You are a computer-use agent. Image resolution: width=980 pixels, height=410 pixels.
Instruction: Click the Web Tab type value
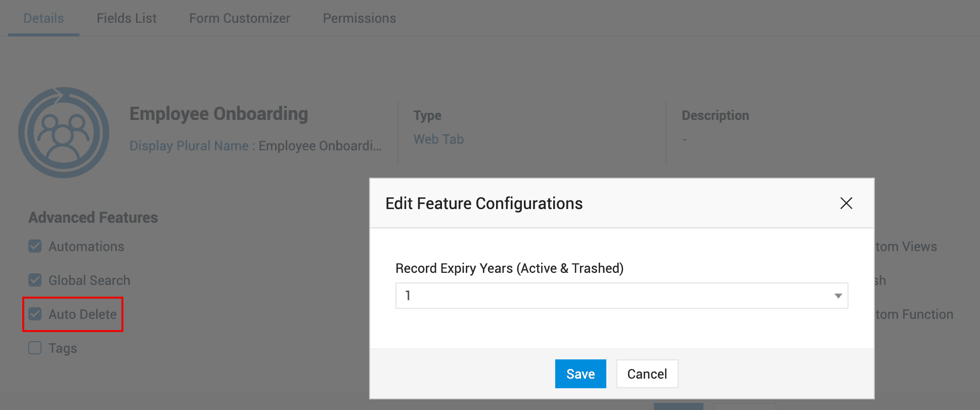coord(438,139)
